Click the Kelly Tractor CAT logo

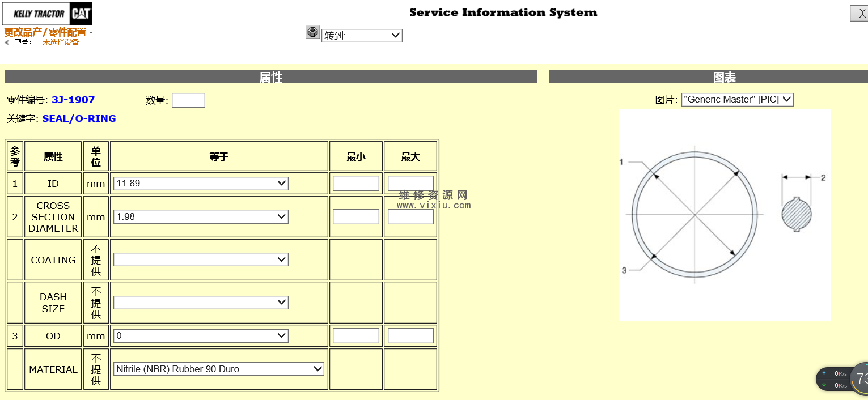coord(48,14)
